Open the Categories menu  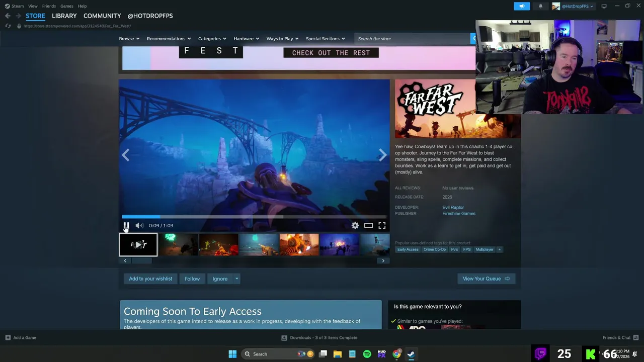(x=212, y=39)
